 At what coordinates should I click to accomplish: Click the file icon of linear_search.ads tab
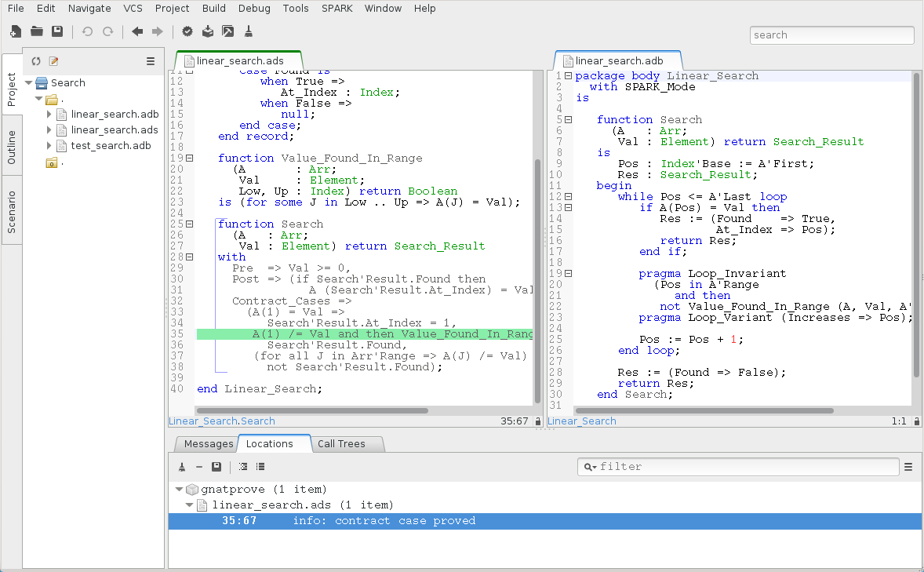click(x=189, y=60)
